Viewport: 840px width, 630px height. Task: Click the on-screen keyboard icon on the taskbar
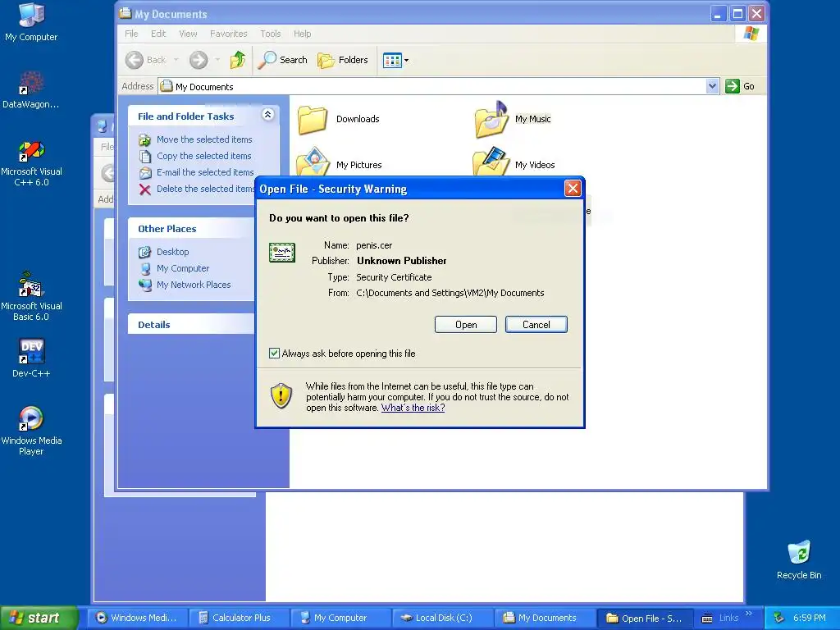(x=707, y=619)
